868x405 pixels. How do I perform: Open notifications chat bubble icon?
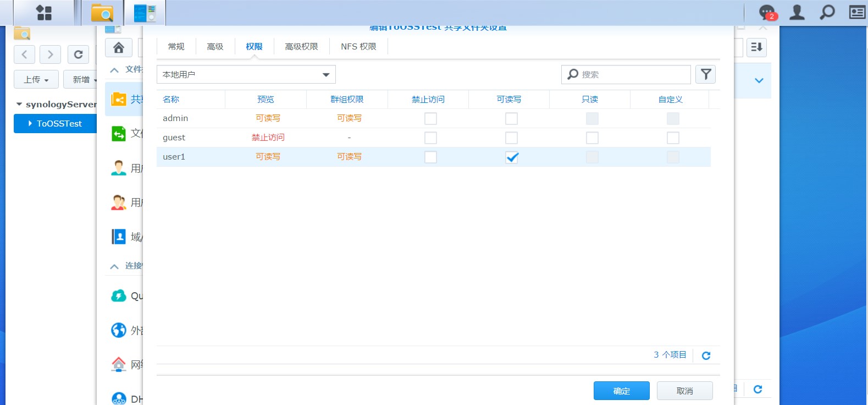pyautogui.click(x=767, y=13)
